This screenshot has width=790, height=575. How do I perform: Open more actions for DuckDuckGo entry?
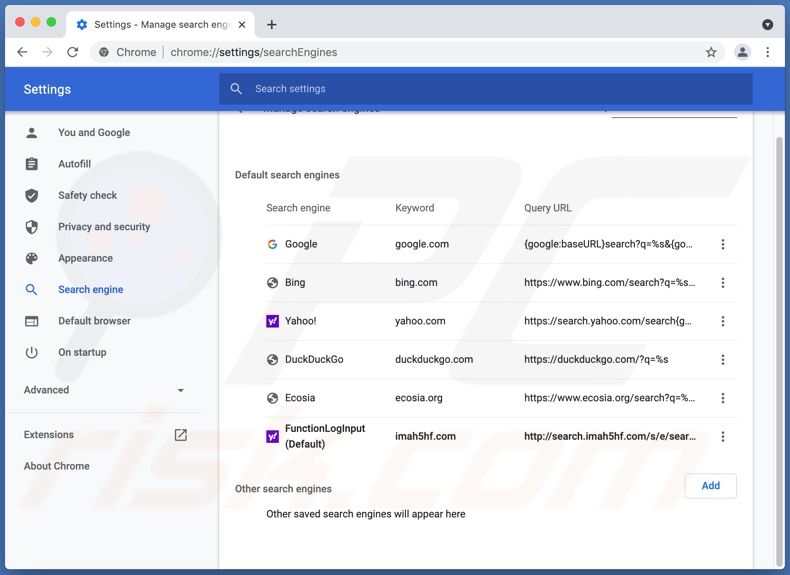click(x=723, y=360)
